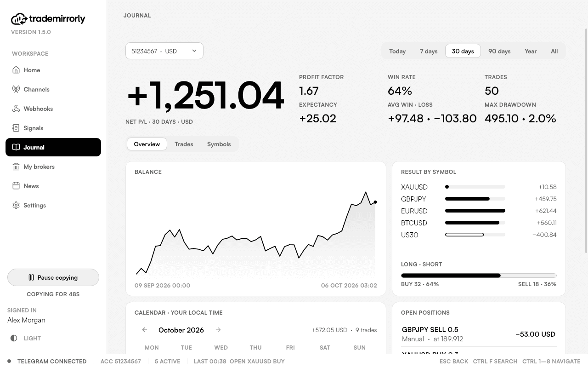This screenshot has height=368, width=588.
Task: Go to next month with right arrow
Action: click(218, 330)
